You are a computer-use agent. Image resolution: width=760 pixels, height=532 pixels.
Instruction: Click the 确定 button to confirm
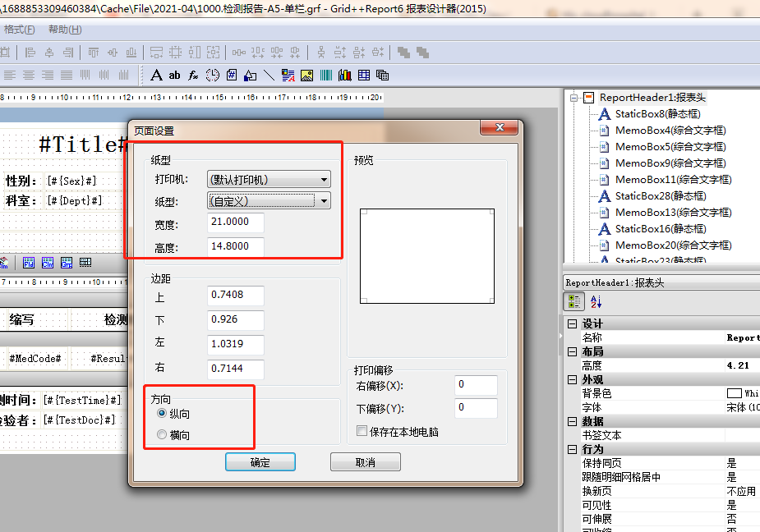pyautogui.click(x=260, y=461)
